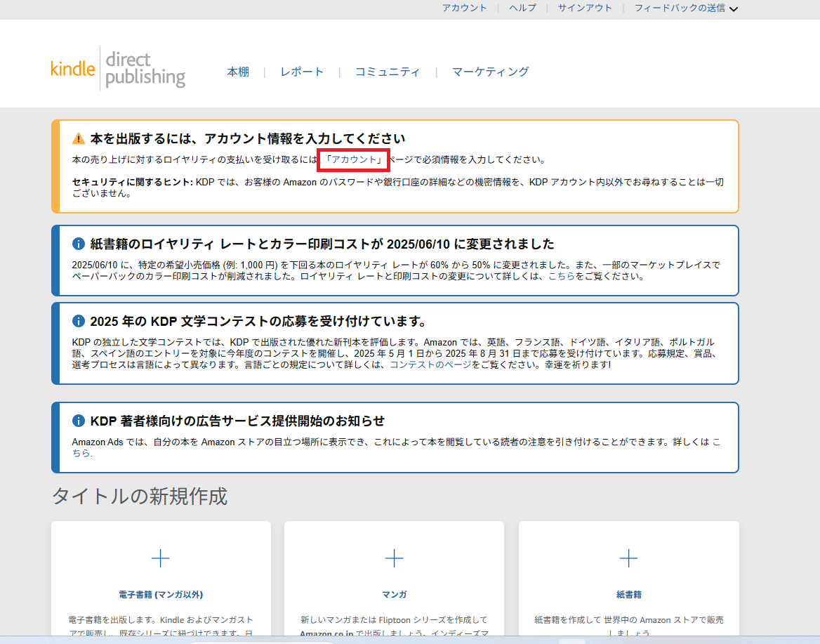Open the コミュニティ tab
Viewport: 820px width, 644px height.
[387, 72]
